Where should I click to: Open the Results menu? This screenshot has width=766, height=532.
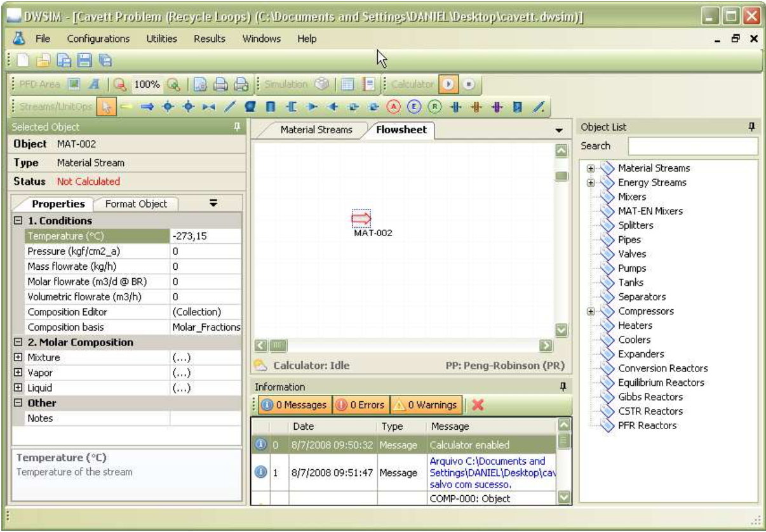point(209,39)
